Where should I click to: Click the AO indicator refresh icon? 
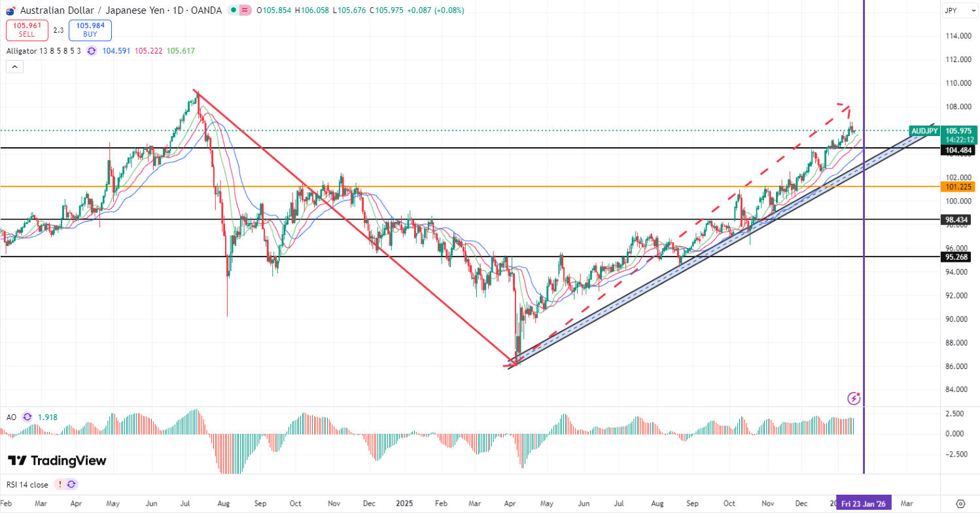click(x=27, y=417)
